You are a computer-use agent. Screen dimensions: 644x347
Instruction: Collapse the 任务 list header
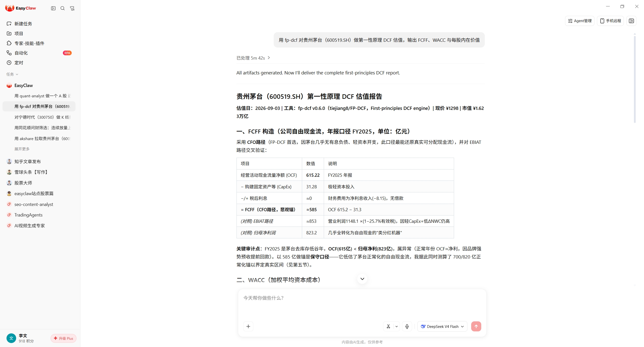[x=12, y=74]
